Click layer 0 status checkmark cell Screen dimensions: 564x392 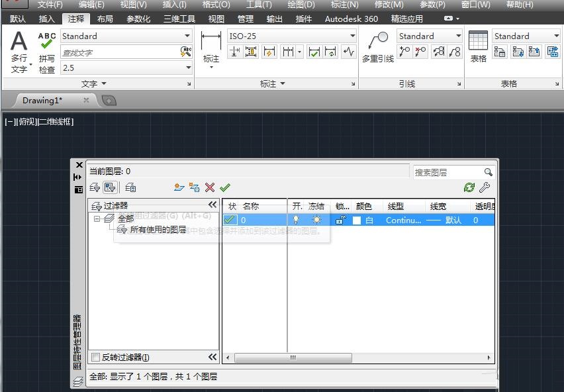coord(230,220)
